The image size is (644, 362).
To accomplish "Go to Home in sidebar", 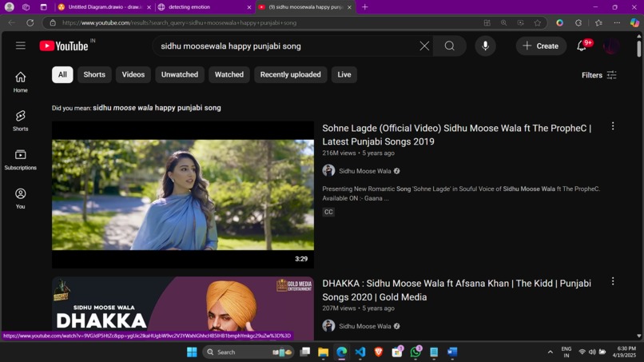I will (20, 82).
